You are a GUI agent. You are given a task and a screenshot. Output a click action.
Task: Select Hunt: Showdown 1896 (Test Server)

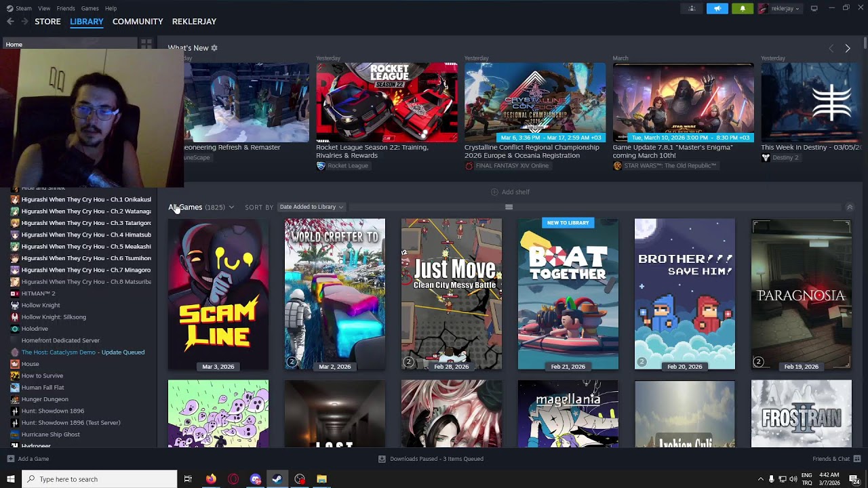click(x=71, y=423)
